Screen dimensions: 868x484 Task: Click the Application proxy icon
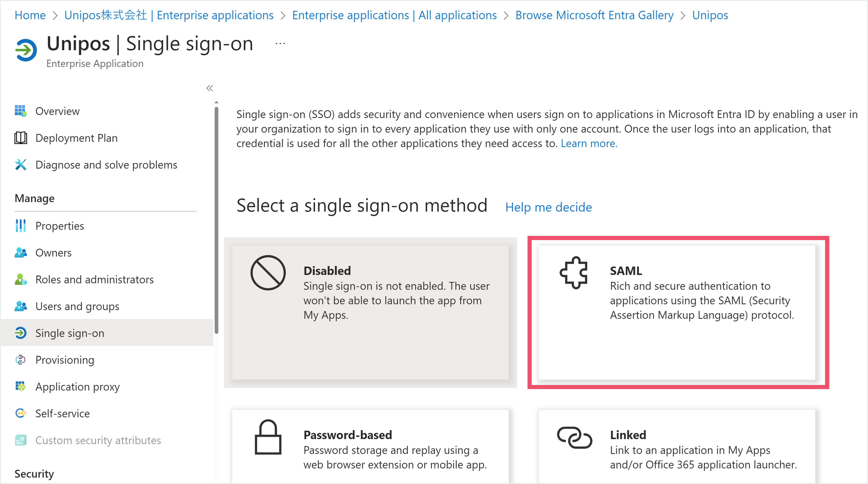pos(20,386)
